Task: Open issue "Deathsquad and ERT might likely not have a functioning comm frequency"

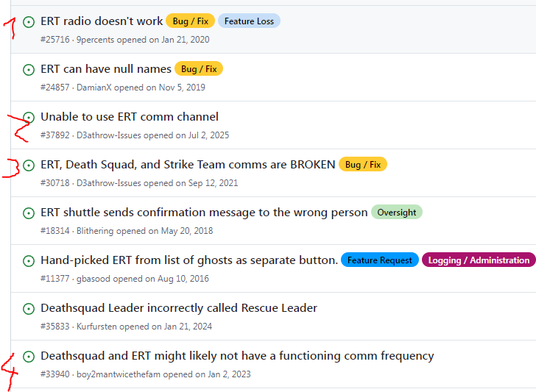Action: [237, 356]
